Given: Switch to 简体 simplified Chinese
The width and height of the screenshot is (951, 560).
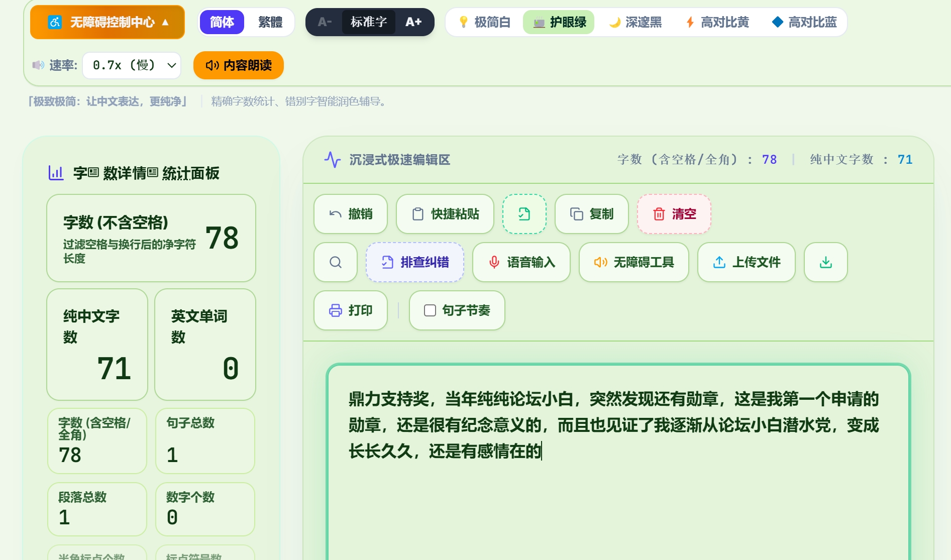Looking at the screenshot, I should pos(222,22).
